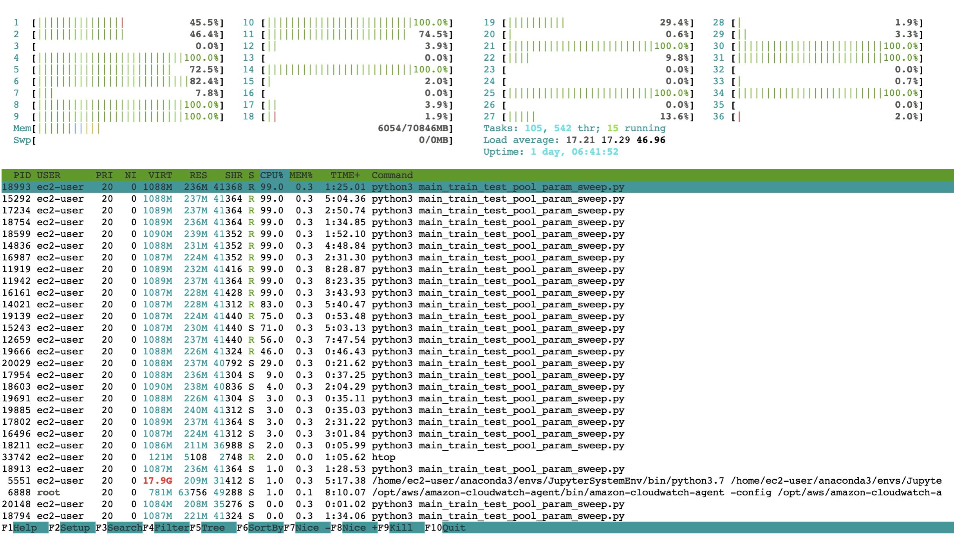Activate F3 Search at the bottom bar

click(x=119, y=527)
